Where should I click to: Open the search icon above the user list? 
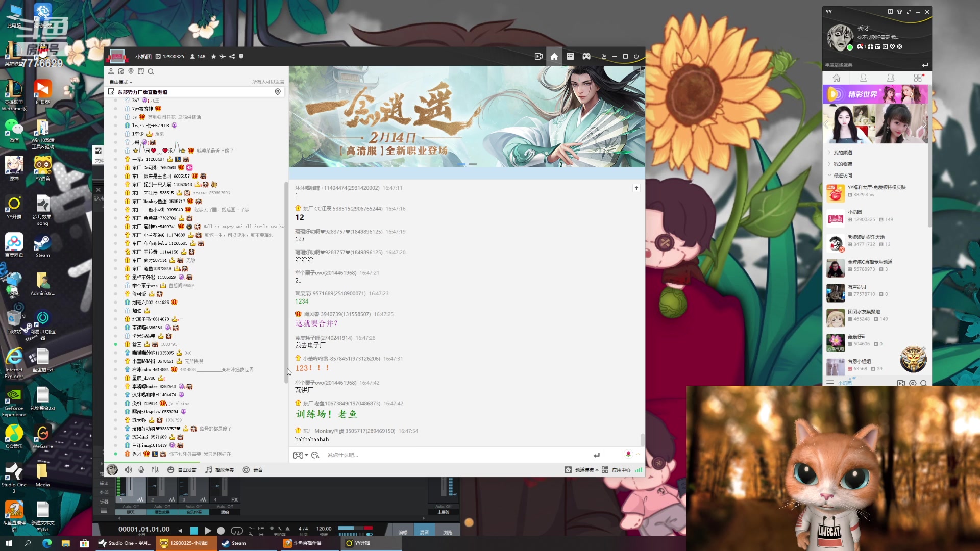coord(151,72)
